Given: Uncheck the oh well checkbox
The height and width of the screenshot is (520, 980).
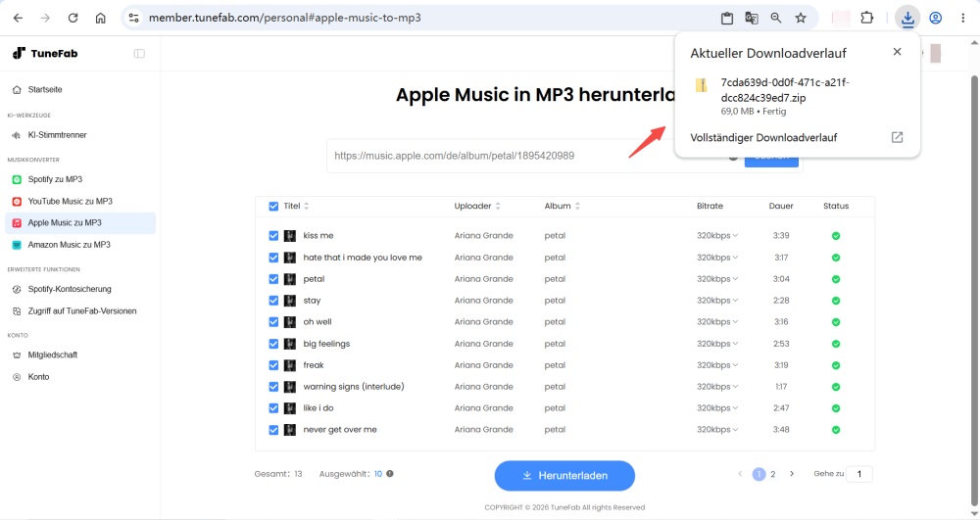Looking at the screenshot, I should (273, 322).
